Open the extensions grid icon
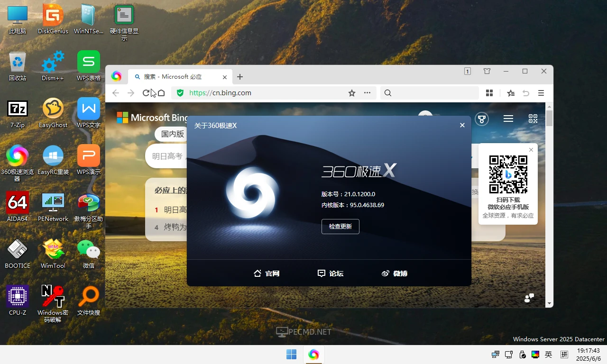 click(x=489, y=93)
